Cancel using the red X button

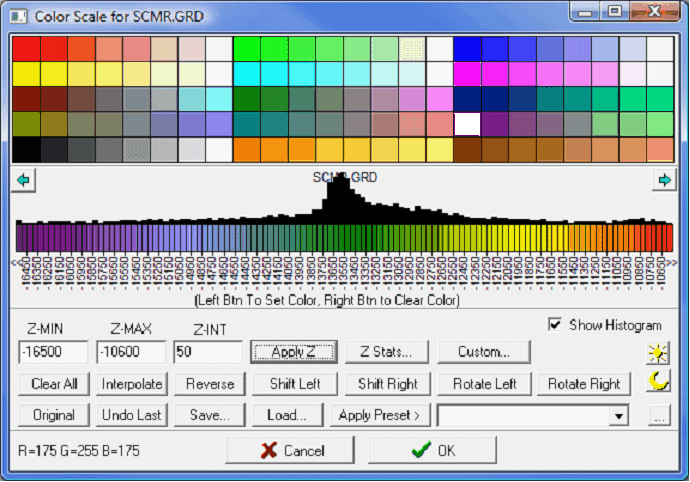[292, 450]
